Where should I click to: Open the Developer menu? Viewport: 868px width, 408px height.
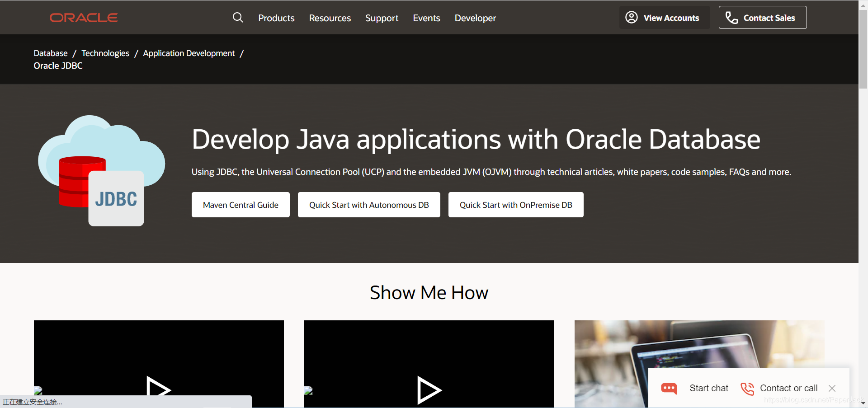(475, 18)
